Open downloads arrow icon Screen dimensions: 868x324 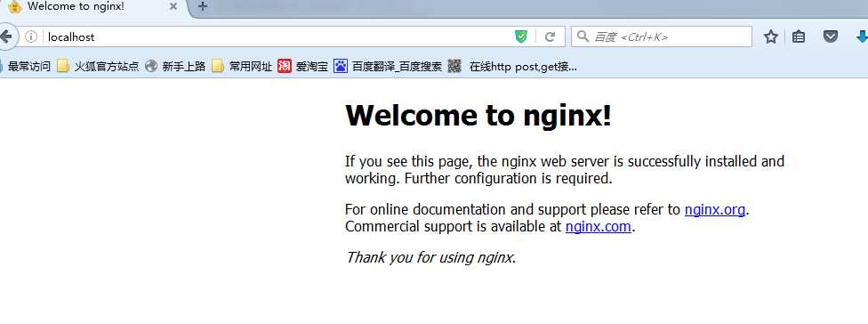(862, 37)
